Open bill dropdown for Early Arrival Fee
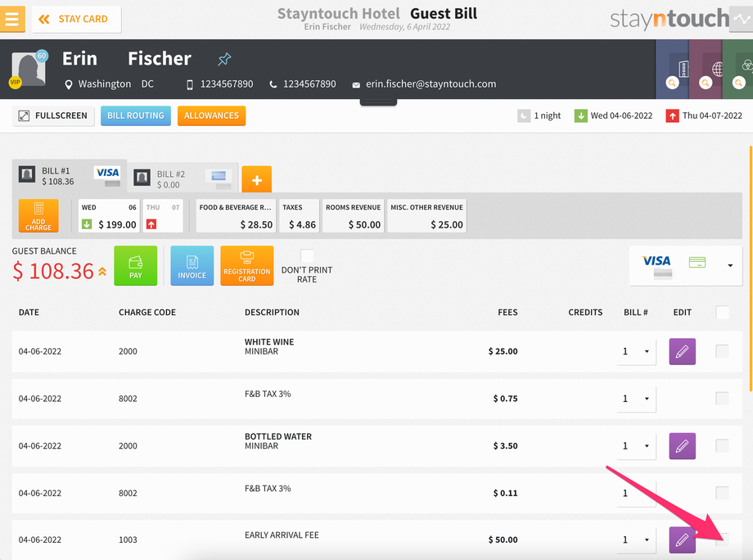 (x=636, y=540)
